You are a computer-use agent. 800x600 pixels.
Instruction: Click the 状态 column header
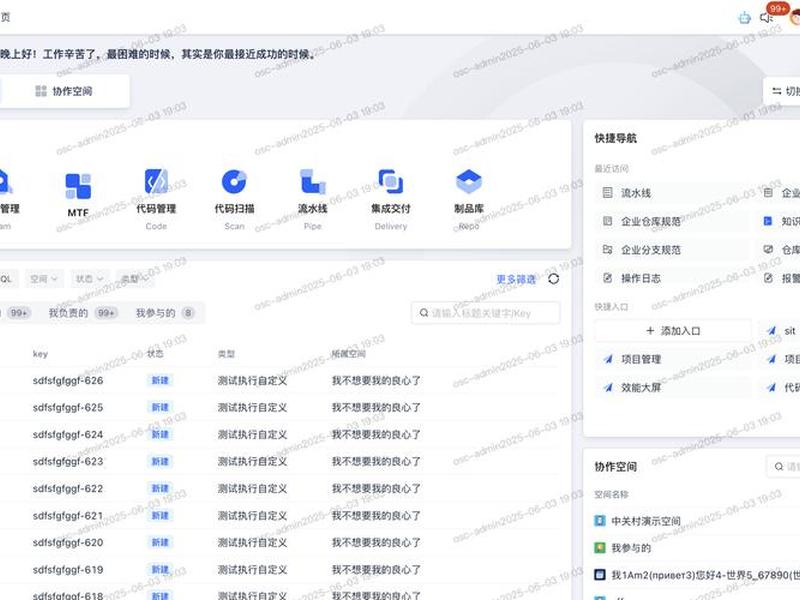(x=155, y=354)
